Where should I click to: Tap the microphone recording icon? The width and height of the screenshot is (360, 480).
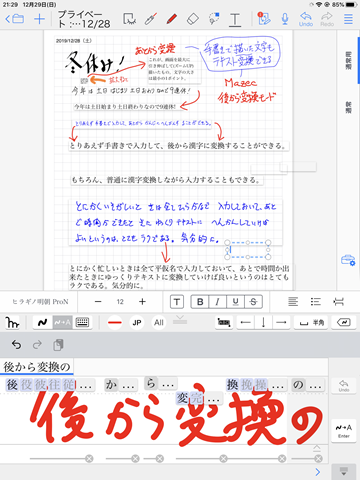pyautogui.click(x=285, y=19)
